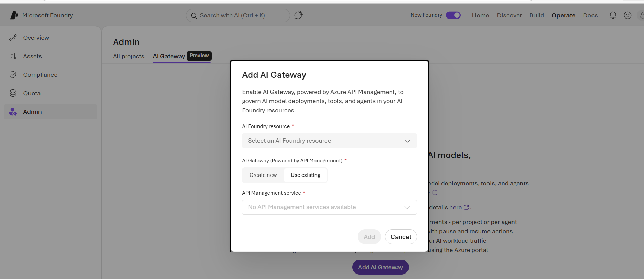Screen dimensions: 644x279
Task: Click the Admin sidebar icon
Action: (13, 112)
